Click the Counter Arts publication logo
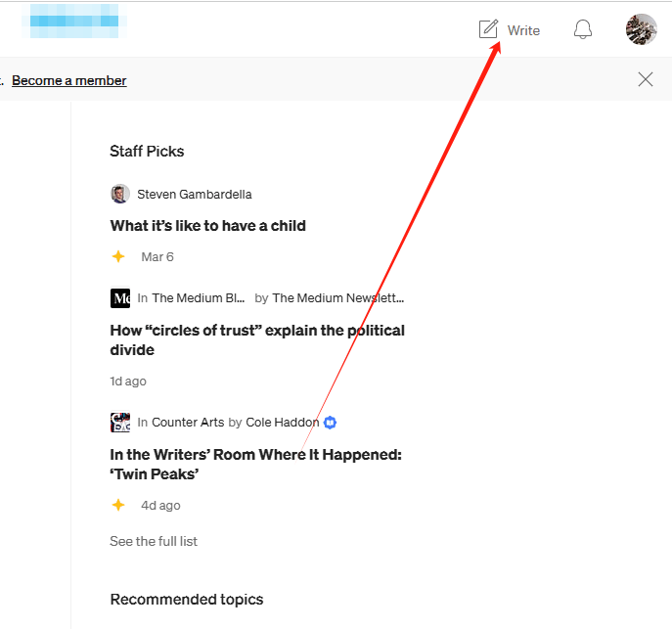672x629 pixels. [x=120, y=423]
